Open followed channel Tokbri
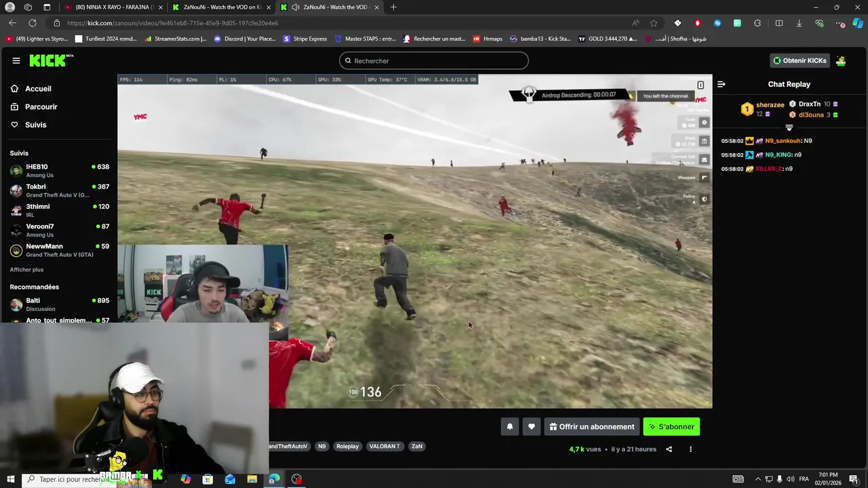The image size is (868, 488). pyautogui.click(x=59, y=190)
